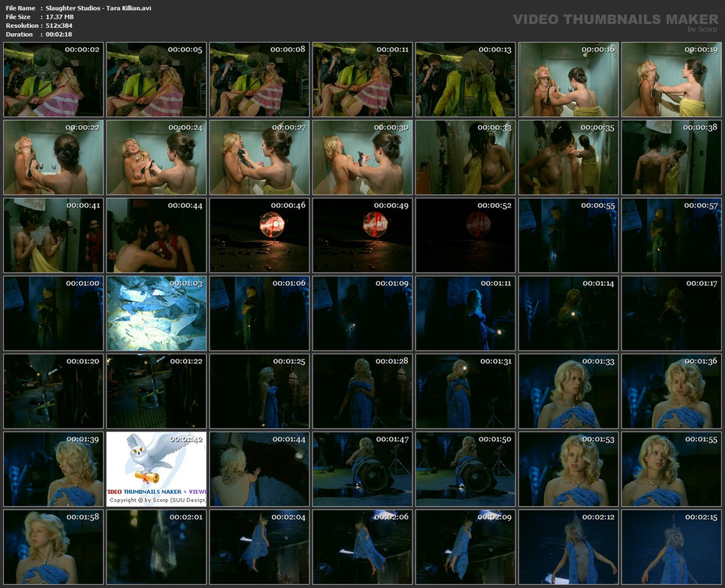Select the blue-lit thumbnail at 00:00:55

[568, 235]
